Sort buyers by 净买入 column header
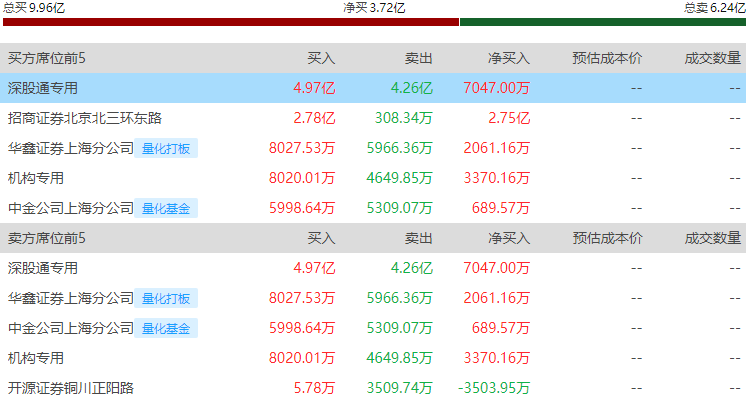Image resolution: width=746 pixels, height=399 pixels. coord(509,58)
